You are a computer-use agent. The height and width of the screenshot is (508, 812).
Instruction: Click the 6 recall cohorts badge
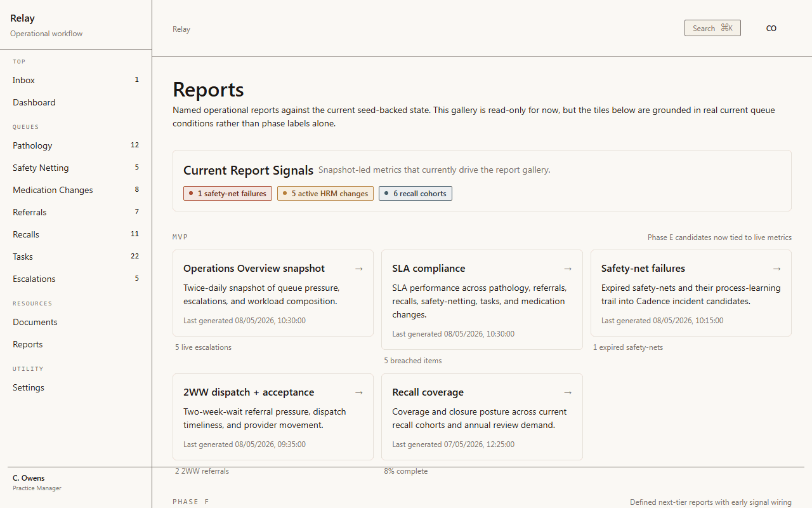pos(416,194)
